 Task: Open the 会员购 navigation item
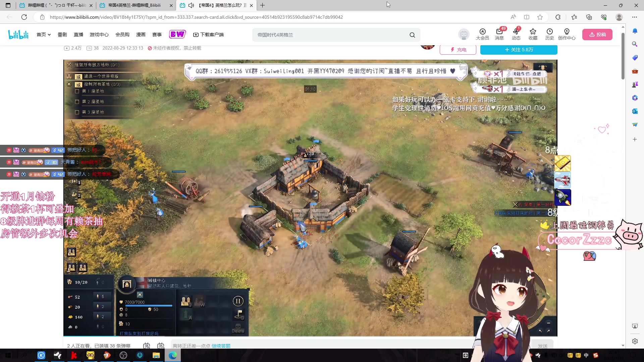122,35
